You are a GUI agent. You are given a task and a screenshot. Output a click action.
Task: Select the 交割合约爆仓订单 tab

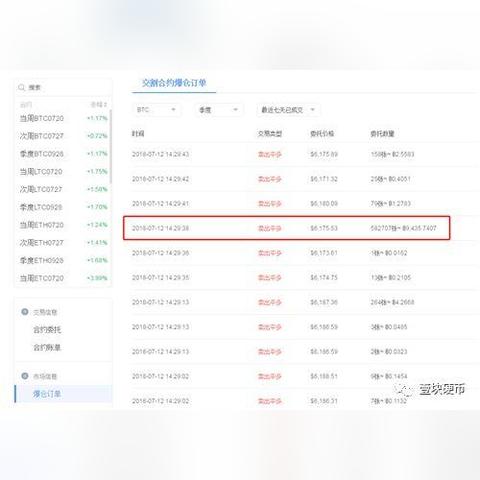point(174,83)
